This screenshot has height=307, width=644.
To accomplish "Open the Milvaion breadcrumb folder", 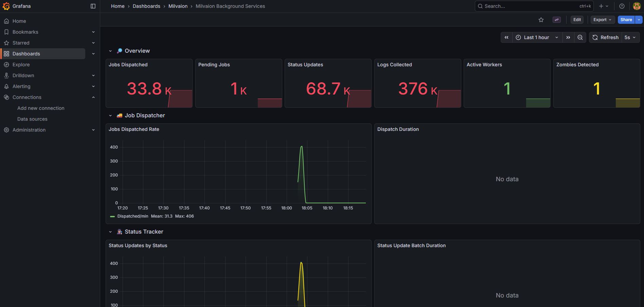I will (178, 6).
